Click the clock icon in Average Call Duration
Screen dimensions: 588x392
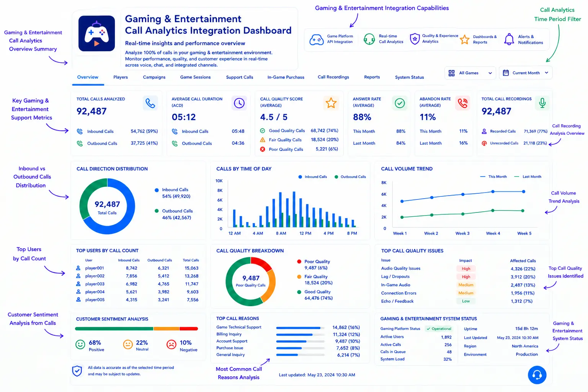(239, 103)
